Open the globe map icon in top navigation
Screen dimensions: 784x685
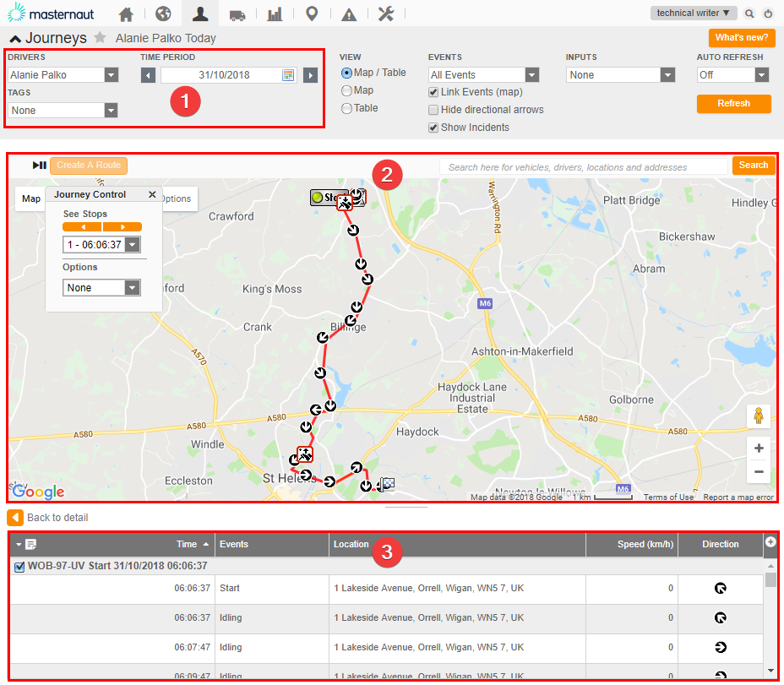pos(163,14)
